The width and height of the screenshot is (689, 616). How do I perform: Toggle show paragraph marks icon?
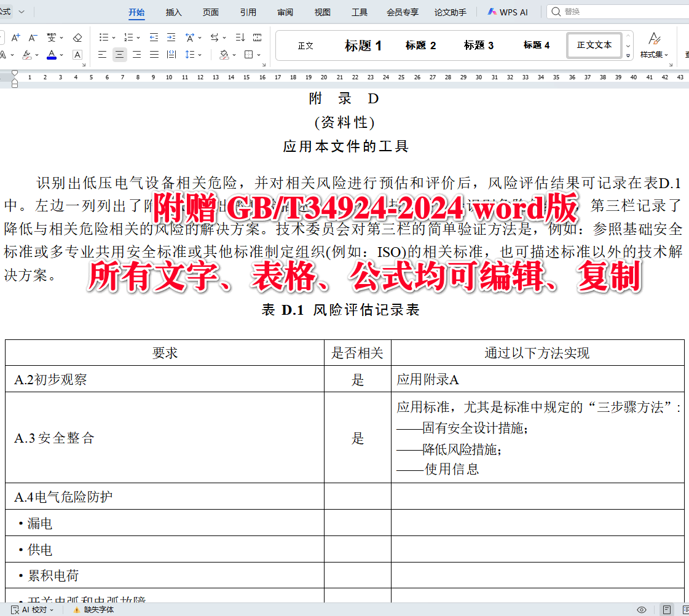point(258,38)
